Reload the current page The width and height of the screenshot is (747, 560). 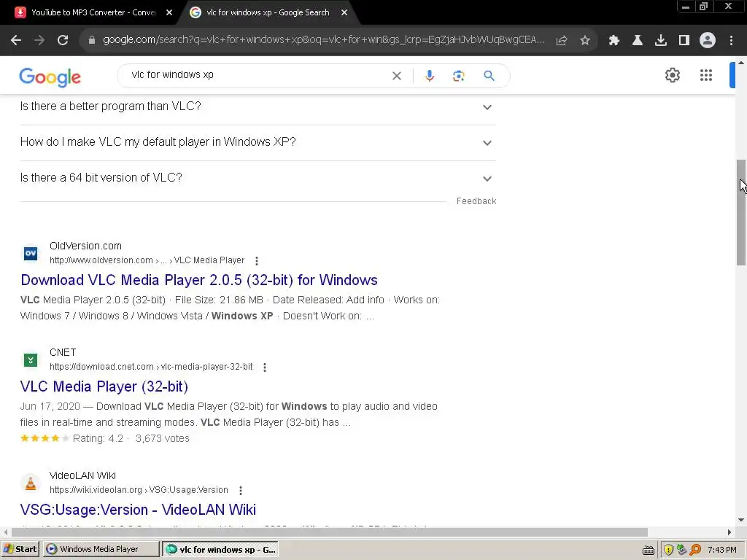click(63, 41)
